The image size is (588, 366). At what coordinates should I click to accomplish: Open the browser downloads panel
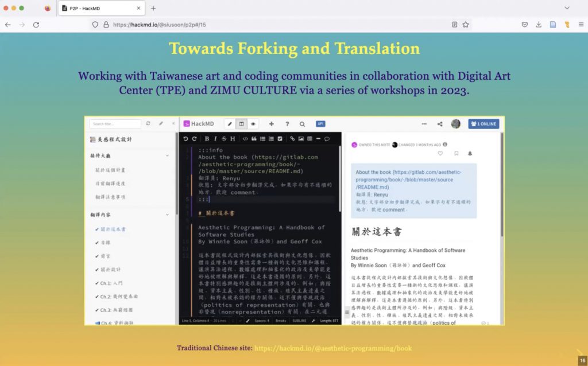click(x=539, y=25)
